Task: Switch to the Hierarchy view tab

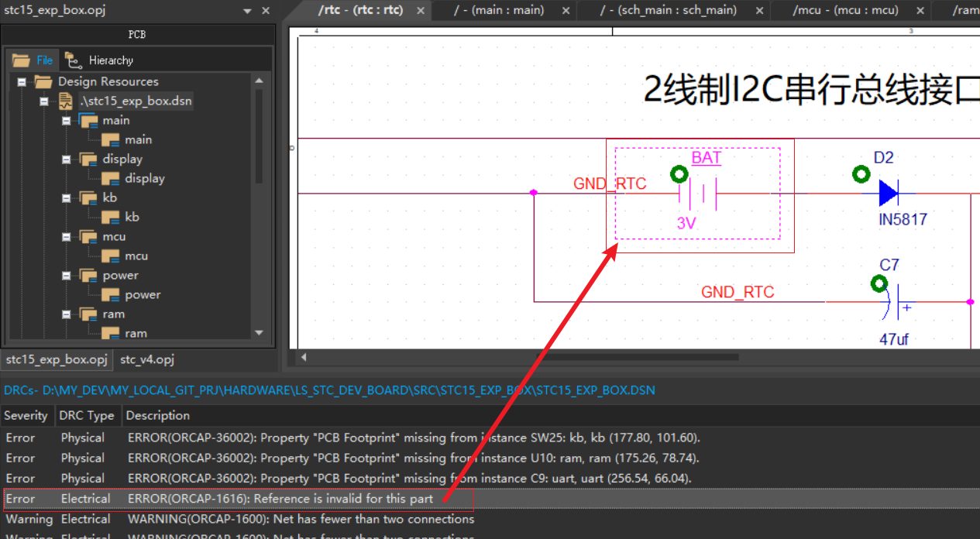Action: [x=99, y=60]
